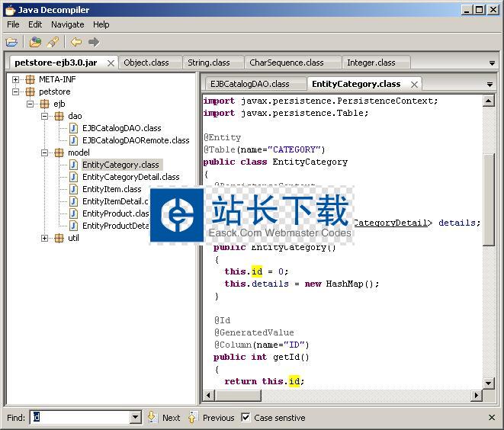Click the Find Next arrow icon
504x430 pixels.
coord(152,417)
